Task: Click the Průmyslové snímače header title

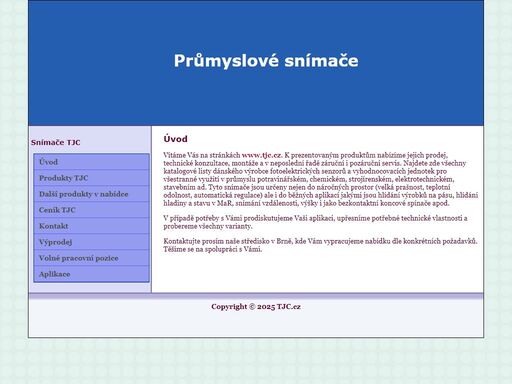Action: pyautogui.click(x=266, y=61)
